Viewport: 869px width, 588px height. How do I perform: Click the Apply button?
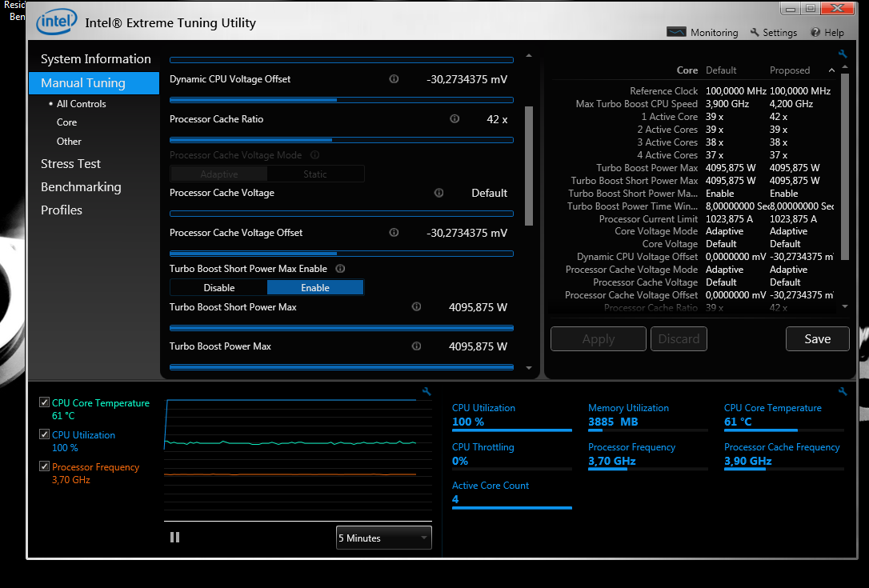point(598,338)
